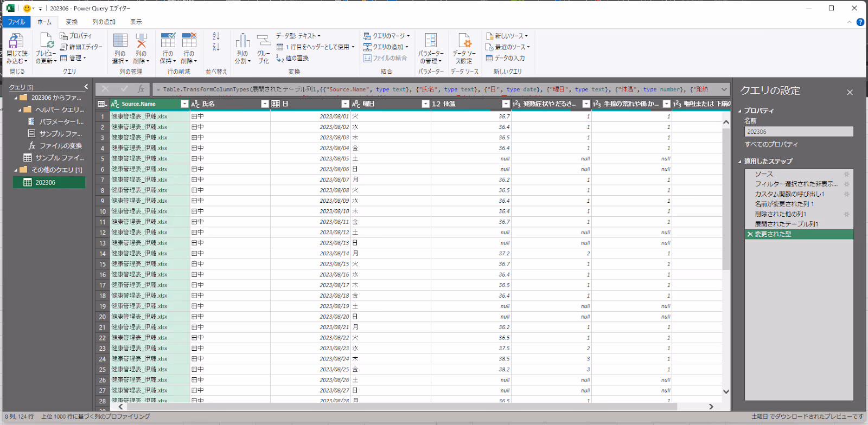The height and width of the screenshot is (425, 868).
Task: Click the data type icon of 体温 column
Action: point(436,104)
